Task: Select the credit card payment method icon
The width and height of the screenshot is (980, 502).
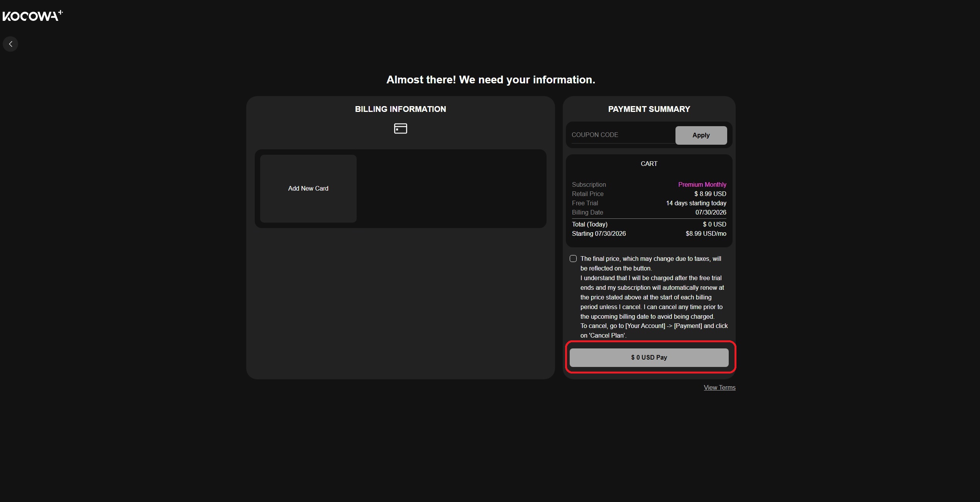Action: (400, 128)
